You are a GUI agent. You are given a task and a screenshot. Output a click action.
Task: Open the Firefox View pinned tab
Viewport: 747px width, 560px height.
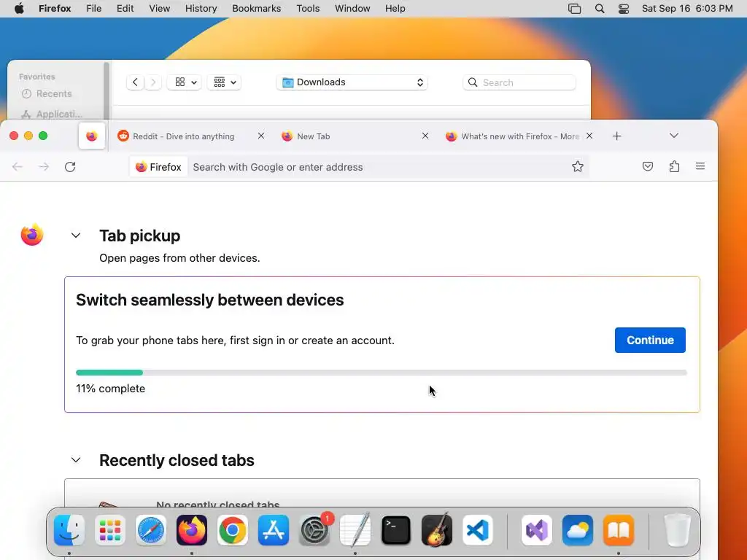[x=92, y=136]
